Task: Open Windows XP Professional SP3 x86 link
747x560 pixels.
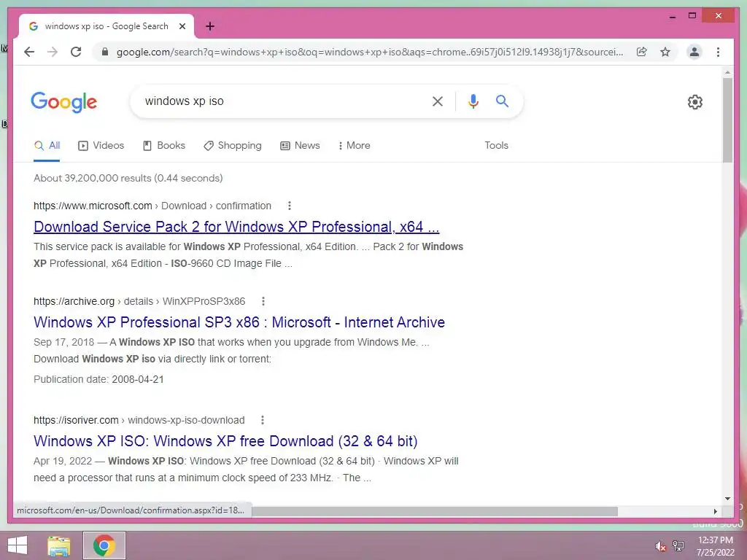Action: (x=239, y=322)
